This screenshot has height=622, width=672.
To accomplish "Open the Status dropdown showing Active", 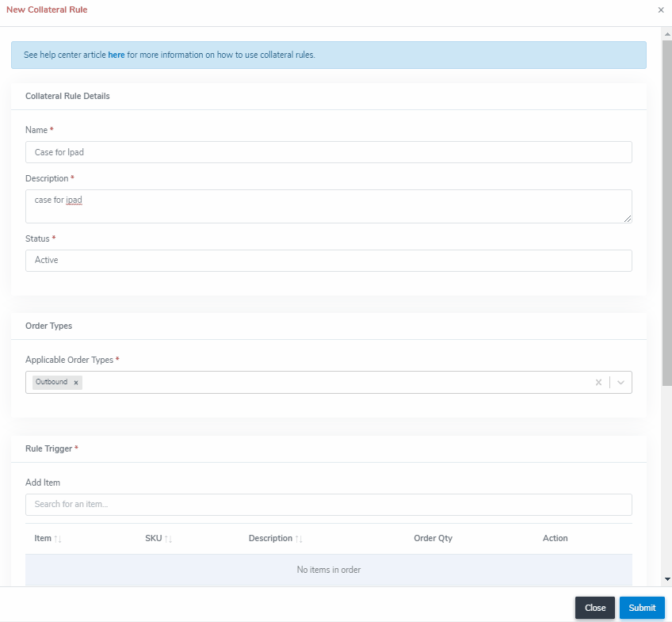I will click(328, 261).
